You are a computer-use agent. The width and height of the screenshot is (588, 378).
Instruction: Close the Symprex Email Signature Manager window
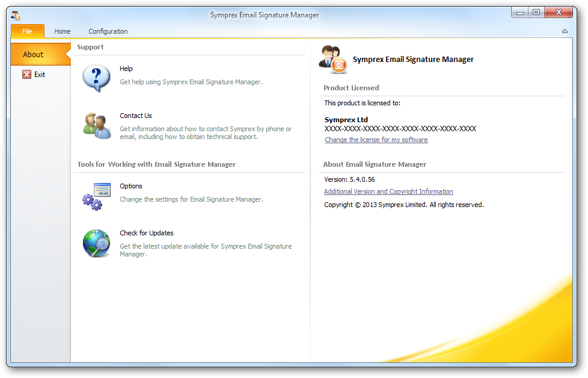[x=559, y=13]
